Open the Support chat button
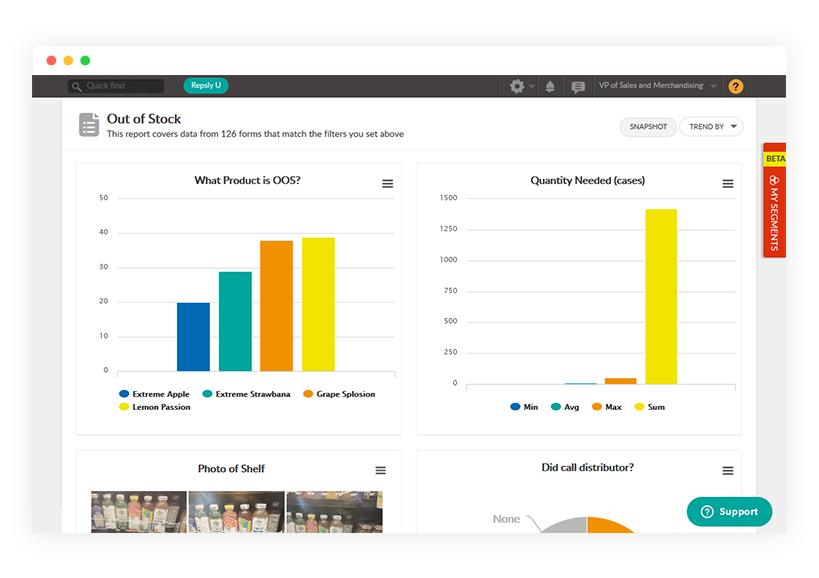Viewport: 819px width, 578px height. tap(729, 512)
